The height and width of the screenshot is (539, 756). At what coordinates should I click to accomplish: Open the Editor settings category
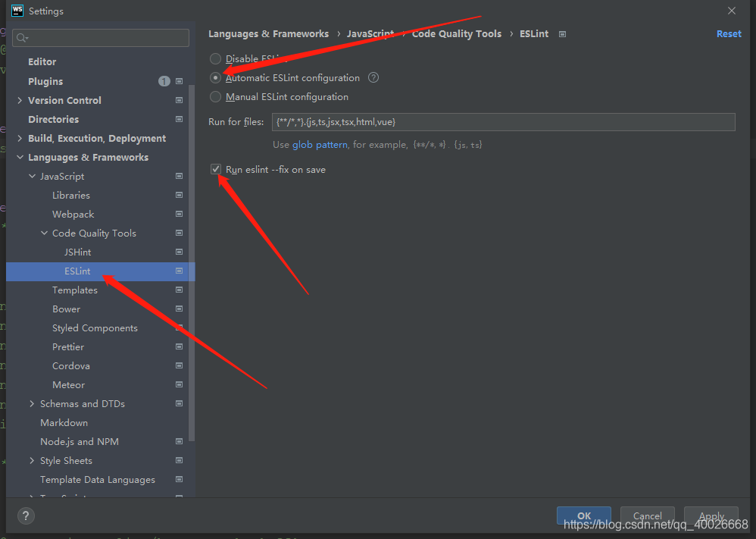(x=42, y=61)
